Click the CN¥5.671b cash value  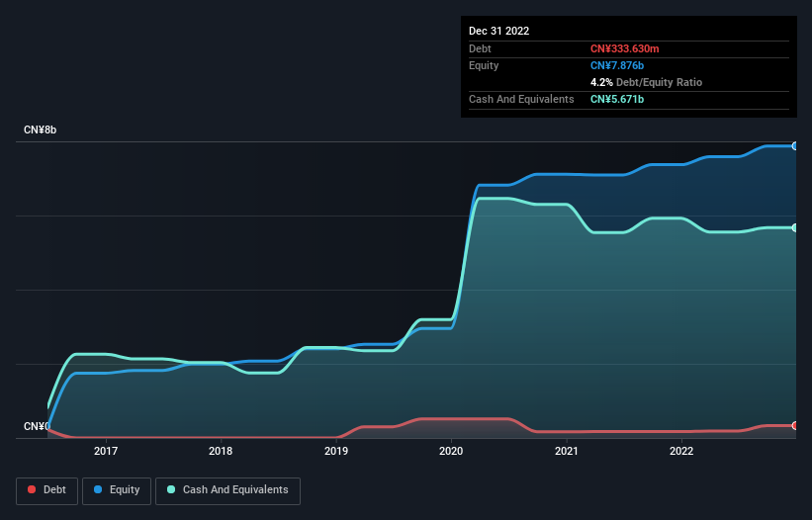click(x=617, y=99)
